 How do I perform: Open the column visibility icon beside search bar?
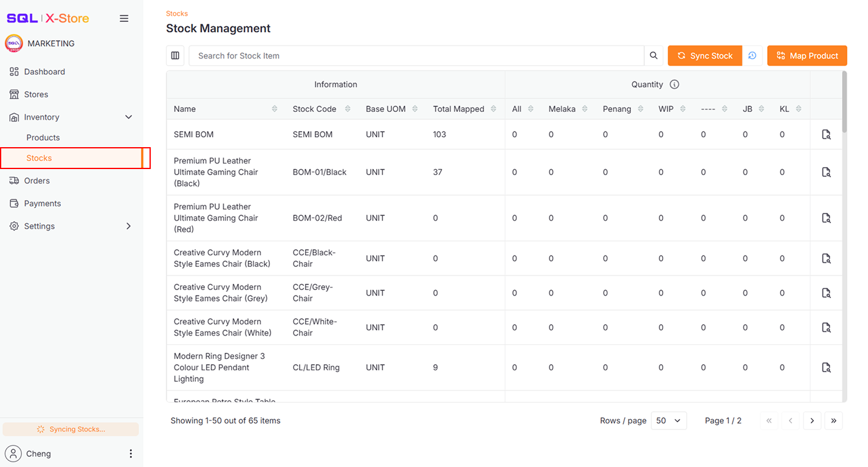[175, 55]
